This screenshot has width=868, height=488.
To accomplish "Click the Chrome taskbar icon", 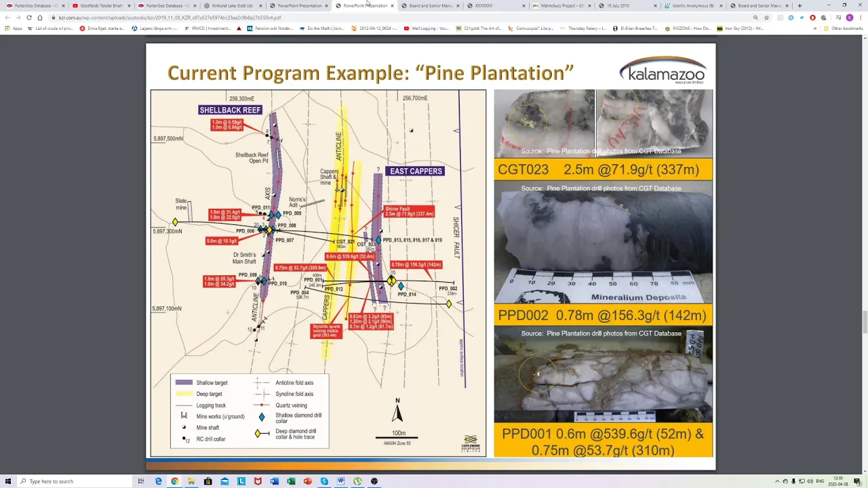I will click(x=174, y=481).
